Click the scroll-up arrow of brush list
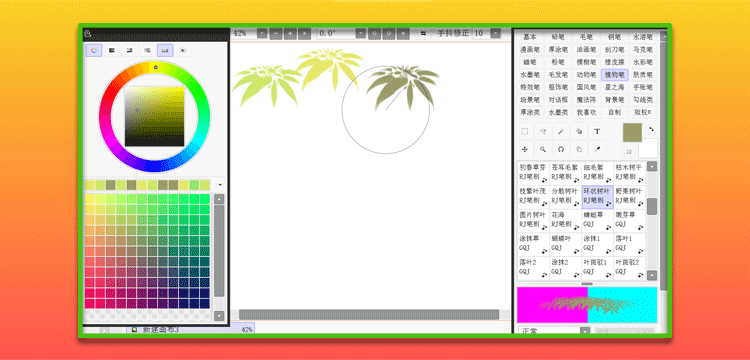This screenshot has width=750, height=360. (652, 166)
